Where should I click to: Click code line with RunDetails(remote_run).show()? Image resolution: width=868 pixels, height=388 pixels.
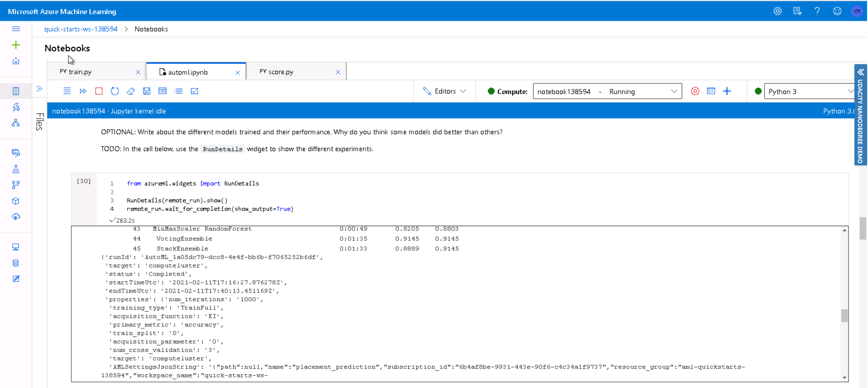pyautogui.click(x=177, y=200)
